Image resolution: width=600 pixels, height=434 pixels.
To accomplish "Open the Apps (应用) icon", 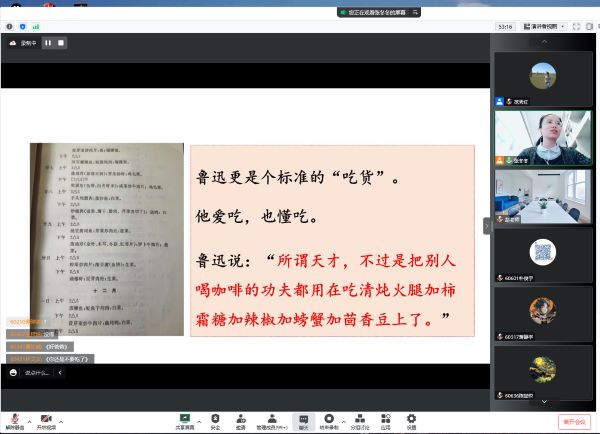I will click(385, 419).
